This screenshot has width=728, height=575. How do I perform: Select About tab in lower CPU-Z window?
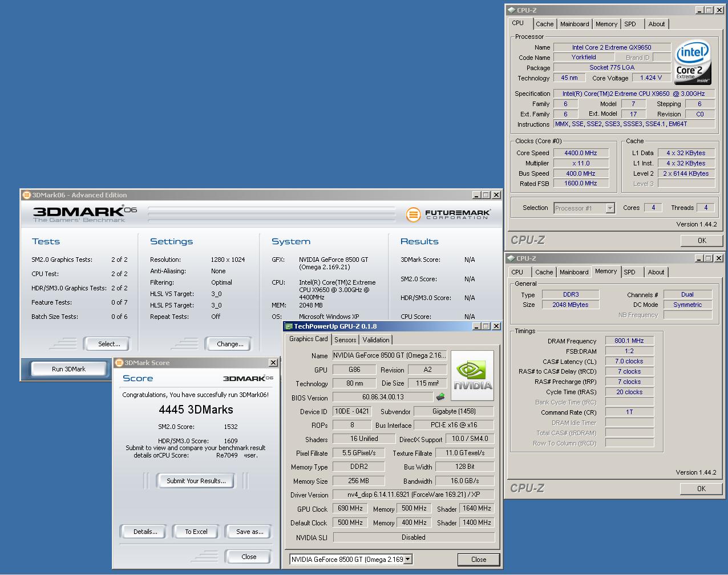click(x=656, y=272)
